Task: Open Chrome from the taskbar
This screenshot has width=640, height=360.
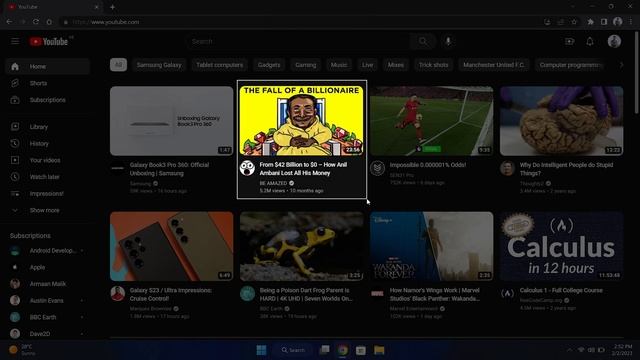Action: pyautogui.click(x=342, y=350)
